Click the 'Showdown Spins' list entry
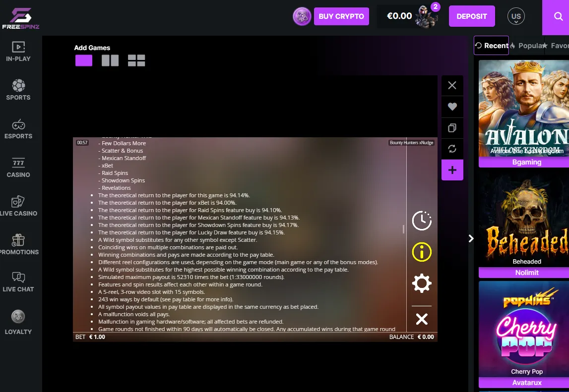The height and width of the screenshot is (392, 569). pyautogui.click(x=122, y=180)
